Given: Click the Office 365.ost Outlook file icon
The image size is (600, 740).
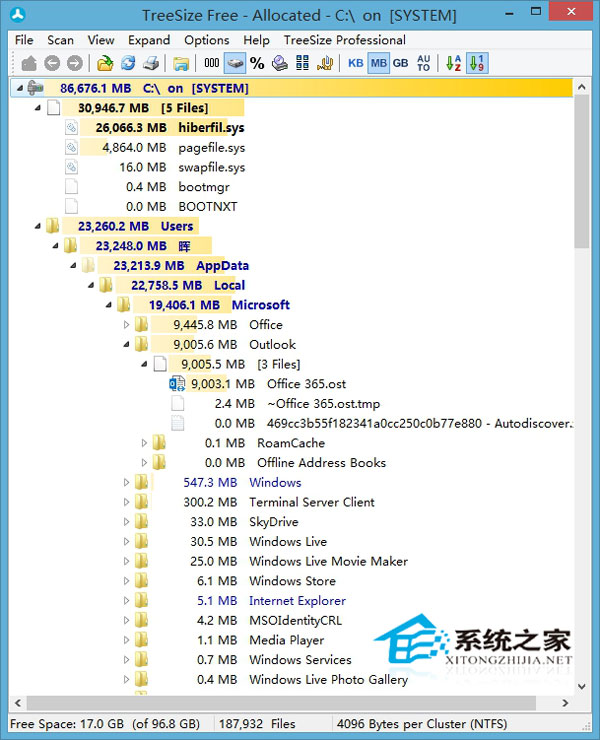Looking at the screenshot, I should pyautogui.click(x=177, y=384).
